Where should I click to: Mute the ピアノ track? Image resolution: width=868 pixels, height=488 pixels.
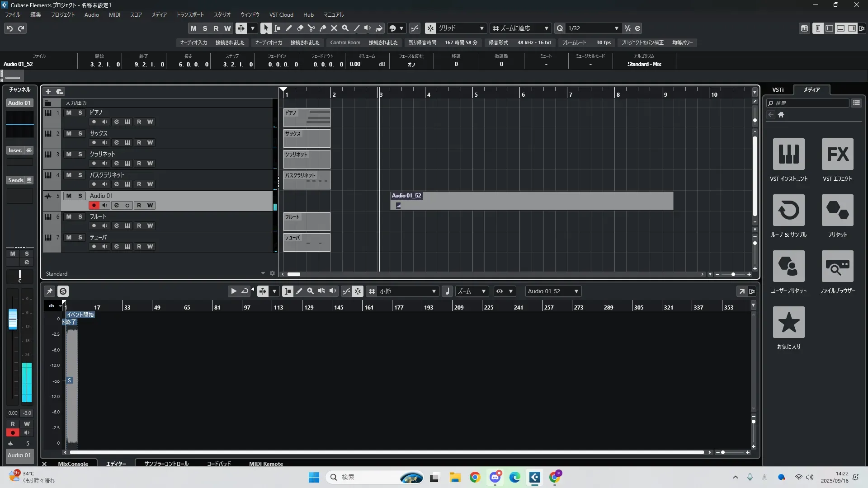point(69,113)
